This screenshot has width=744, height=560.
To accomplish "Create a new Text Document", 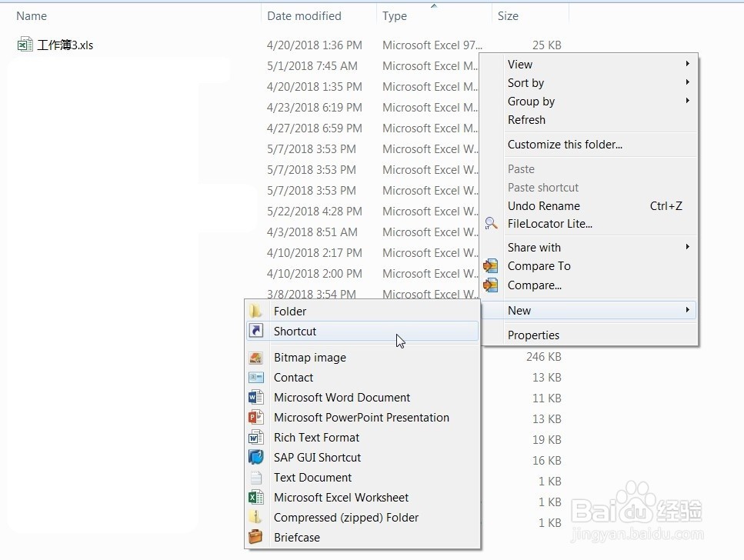I will [x=362, y=478].
